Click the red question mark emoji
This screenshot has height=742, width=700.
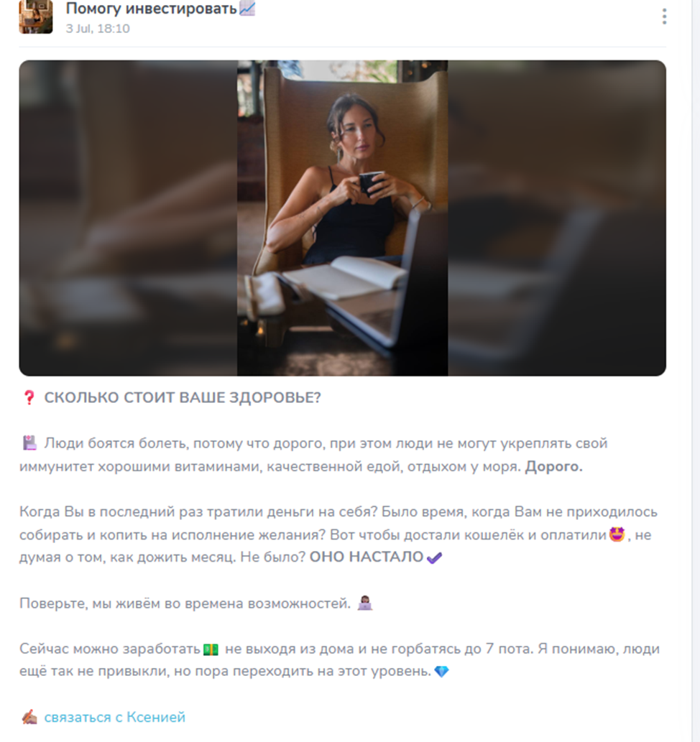pyautogui.click(x=29, y=397)
